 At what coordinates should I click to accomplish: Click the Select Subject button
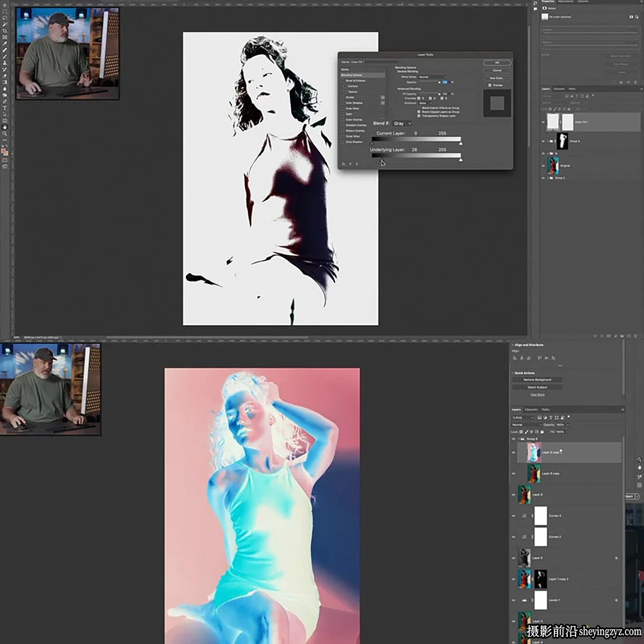(537, 387)
